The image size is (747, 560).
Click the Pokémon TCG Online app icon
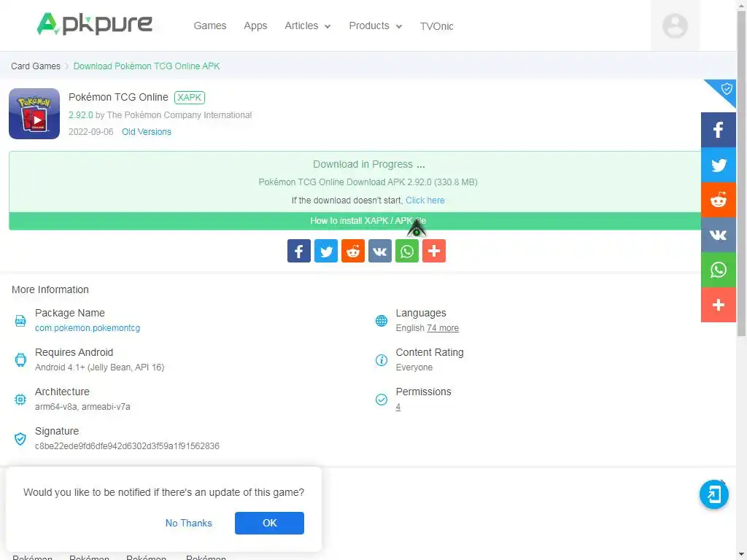tap(34, 114)
